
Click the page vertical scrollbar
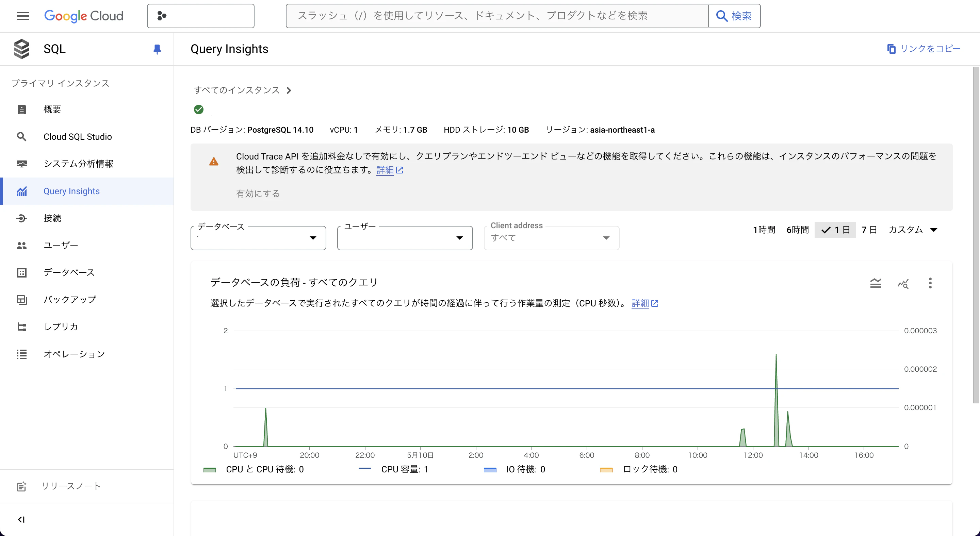(x=976, y=235)
